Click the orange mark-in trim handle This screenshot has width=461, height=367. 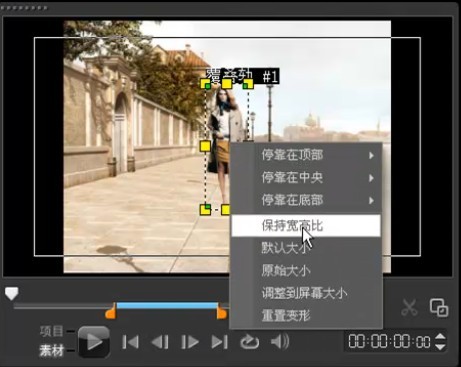click(111, 312)
